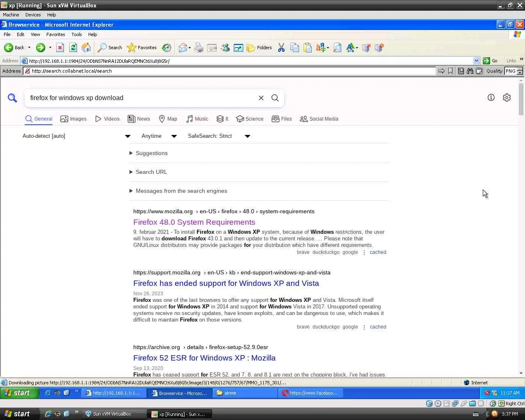Click the Browservice go arrow icon
This screenshot has height=420, width=525.
tap(441, 71)
